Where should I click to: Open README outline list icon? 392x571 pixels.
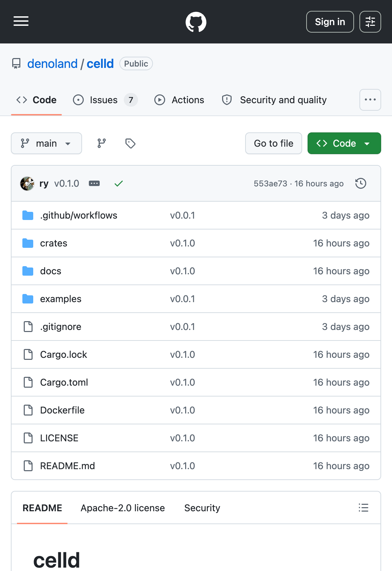point(364,508)
